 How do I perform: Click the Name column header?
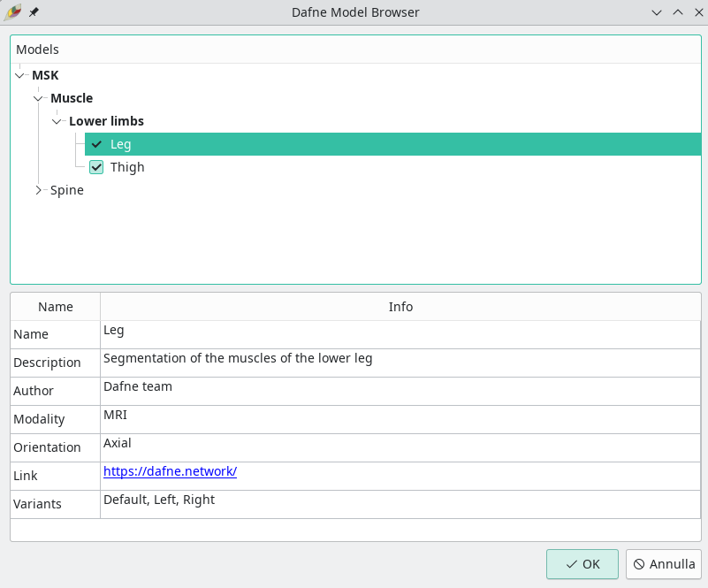[56, 307]
